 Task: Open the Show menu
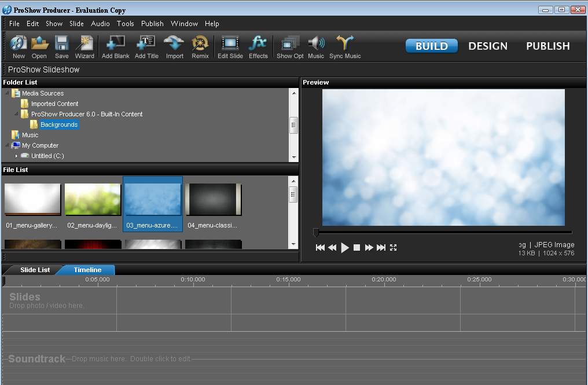click(54, 24)
